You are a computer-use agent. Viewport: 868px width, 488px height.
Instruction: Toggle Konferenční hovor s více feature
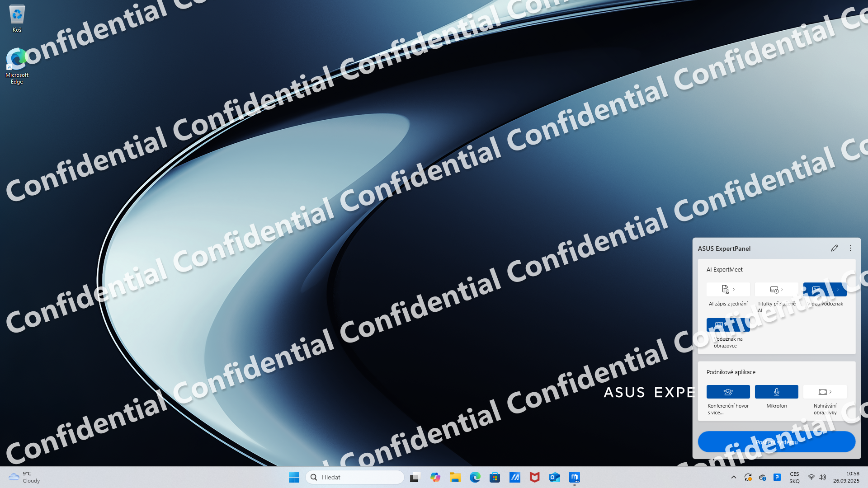click(728, 392)
